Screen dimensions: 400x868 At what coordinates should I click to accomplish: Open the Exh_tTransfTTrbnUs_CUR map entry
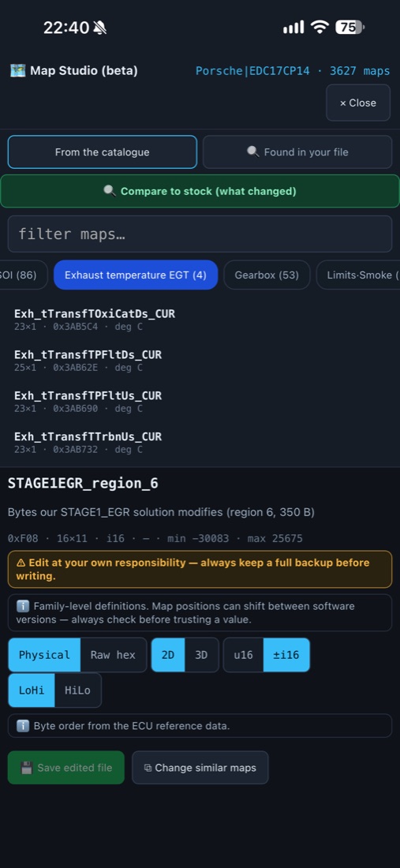(88, 443)
